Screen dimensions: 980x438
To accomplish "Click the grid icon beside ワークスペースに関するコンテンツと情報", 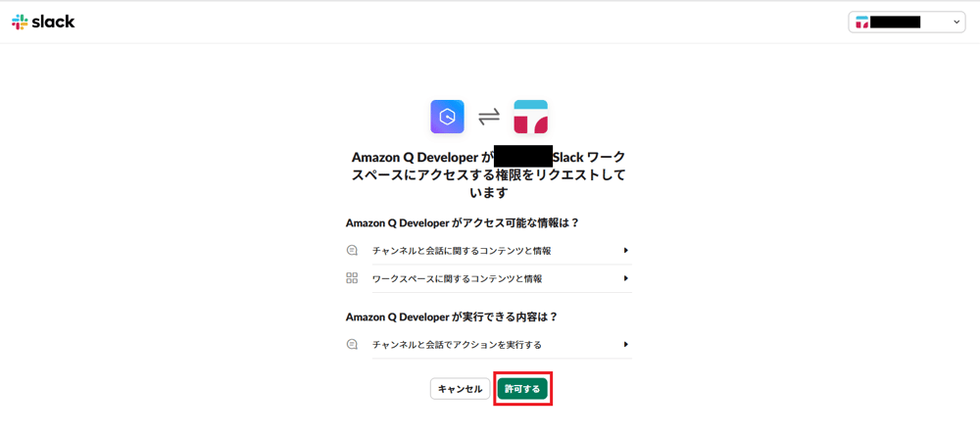I will (x=352, y=278).
